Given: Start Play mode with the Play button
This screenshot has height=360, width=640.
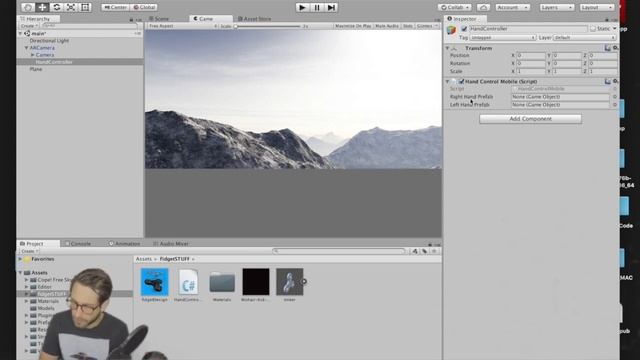Looking at the screenshot, I should point(302,7).
